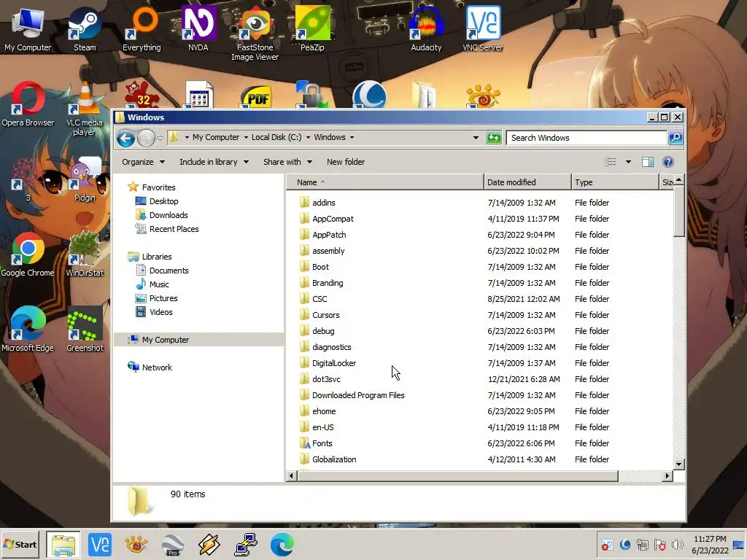Screen dimensions: 747x560
Task: Expand the Organize menu
Action: tap(143, 162)
